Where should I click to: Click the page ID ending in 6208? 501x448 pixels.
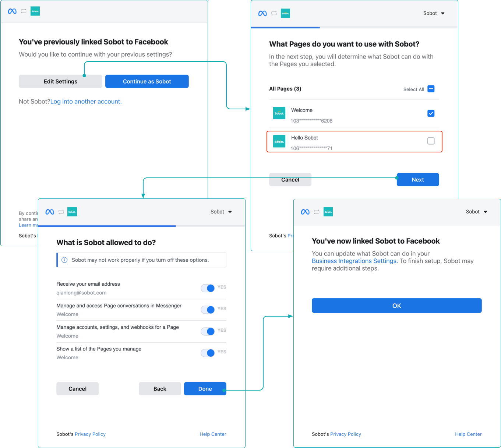click(x=311, y=121)
